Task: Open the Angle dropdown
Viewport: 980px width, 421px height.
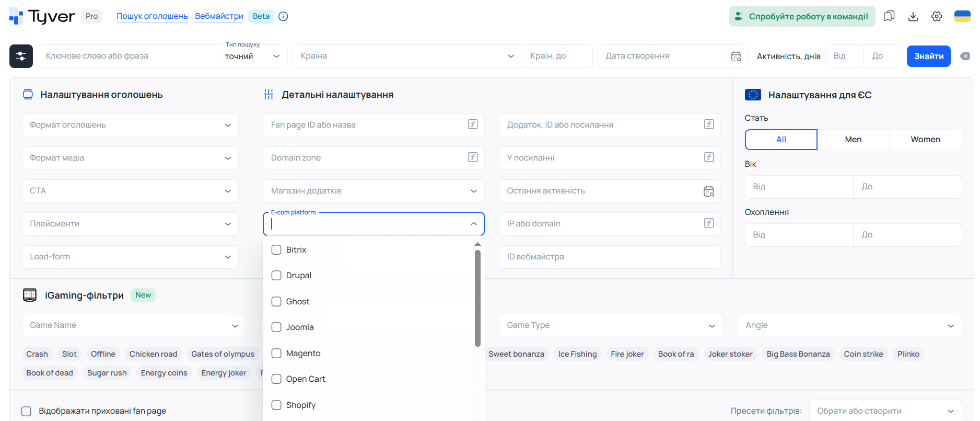Action: pos(849,325)
